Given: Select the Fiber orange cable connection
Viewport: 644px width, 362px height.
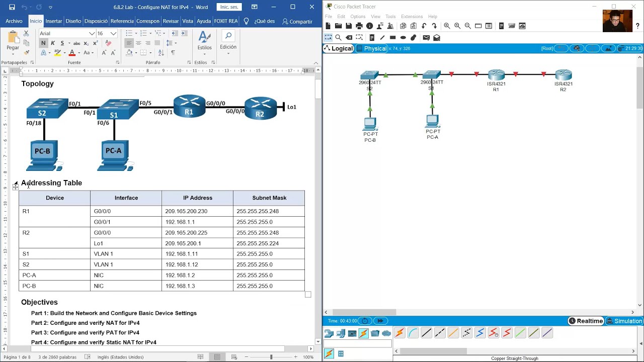Looking at the screenshot, I should tap(453, 333).
